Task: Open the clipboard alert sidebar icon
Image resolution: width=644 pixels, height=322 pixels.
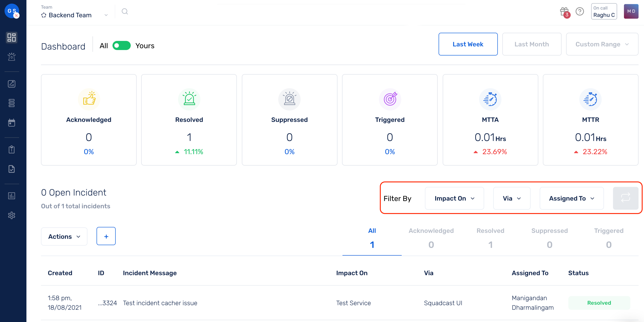Action: click(11, 149)
